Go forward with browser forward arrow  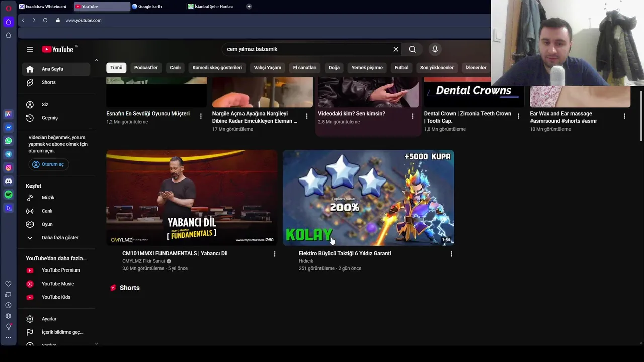point(34,20)
